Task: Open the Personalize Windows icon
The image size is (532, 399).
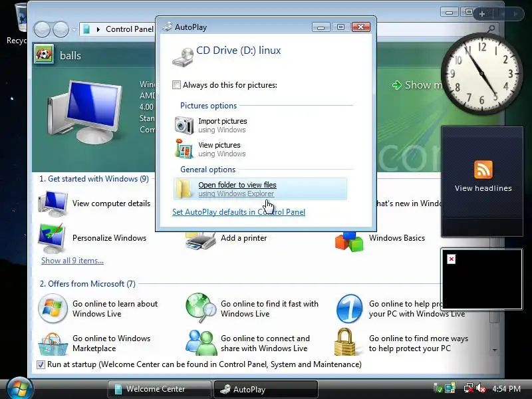Action: [x=52, y=238]
